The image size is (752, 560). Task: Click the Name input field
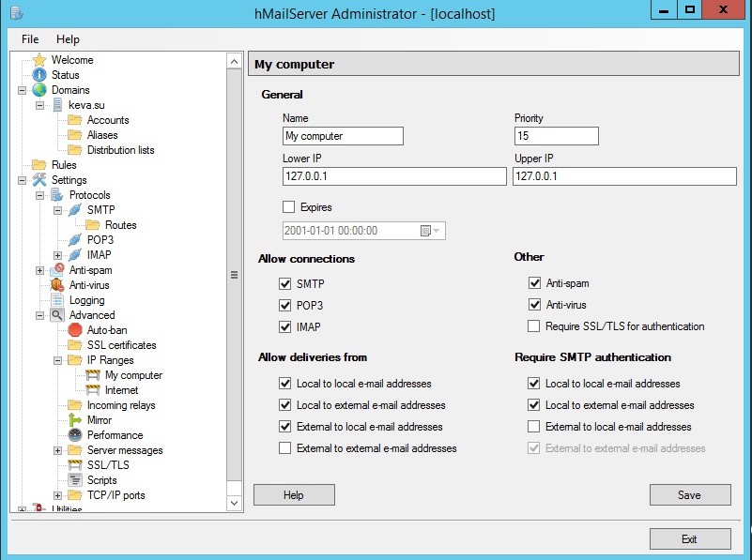tap(343, 136)
